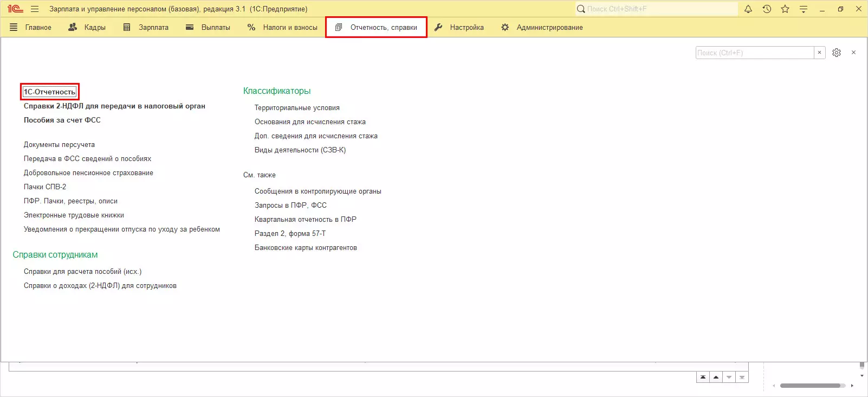Select the Налоги и взносы section

tap(282, 27)
